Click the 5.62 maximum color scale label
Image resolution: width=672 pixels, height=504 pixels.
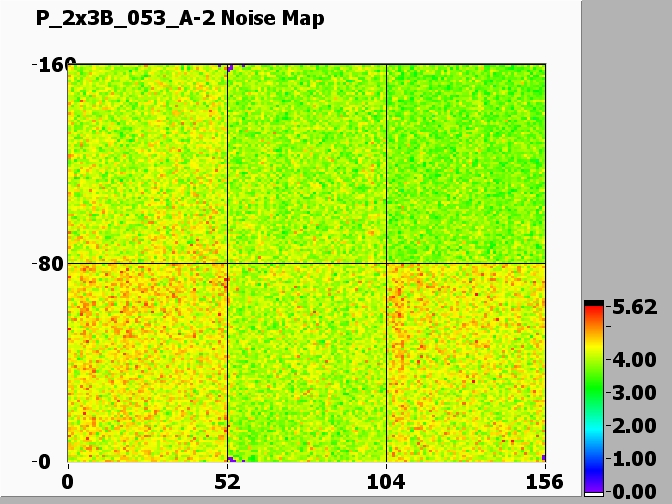pyautogui.click(x=637, y=309)
